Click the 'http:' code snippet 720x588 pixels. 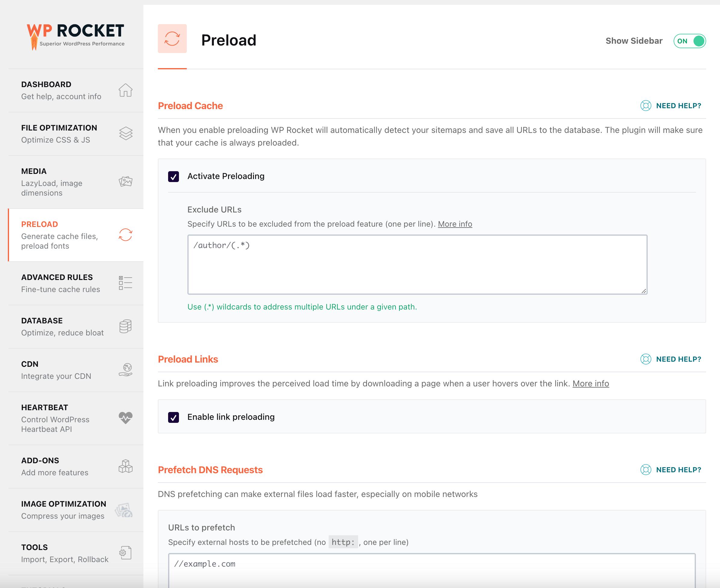tap(343, 542)
